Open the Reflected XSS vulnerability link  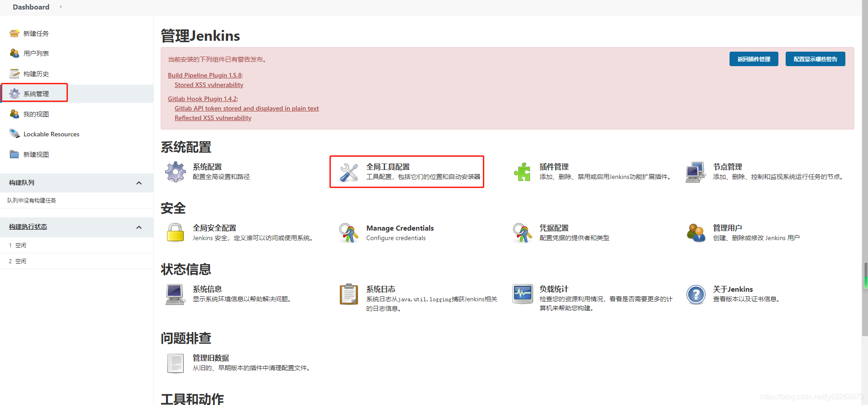pyautogui.click(x=213, y=118)
